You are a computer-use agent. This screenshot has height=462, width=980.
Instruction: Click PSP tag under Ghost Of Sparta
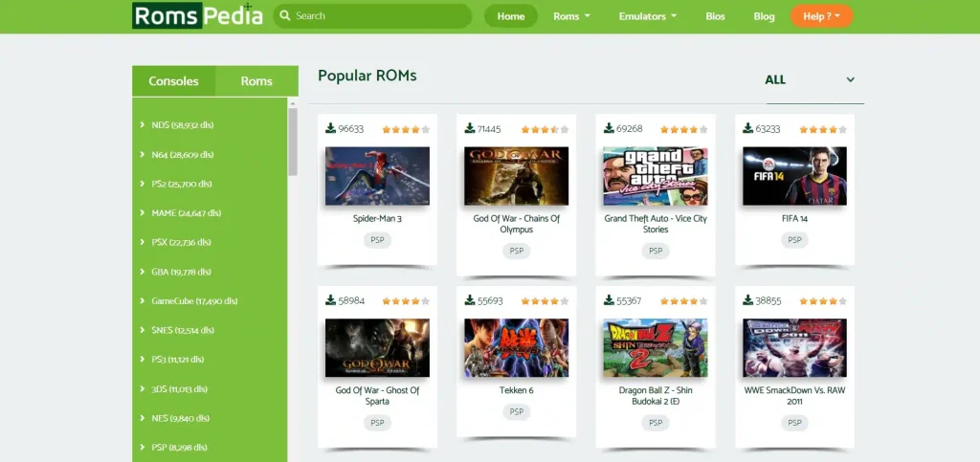coord(377,423)
